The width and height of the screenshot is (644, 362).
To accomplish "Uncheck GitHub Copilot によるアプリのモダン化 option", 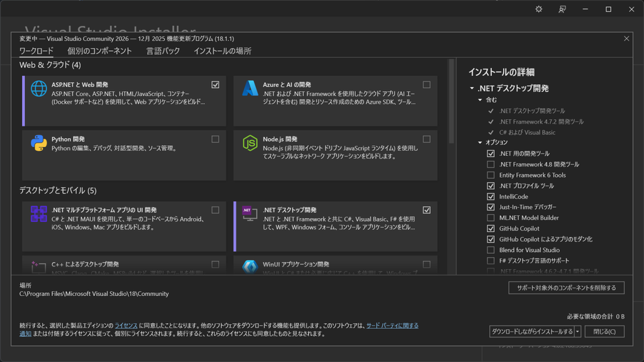I will coord(491,239).
